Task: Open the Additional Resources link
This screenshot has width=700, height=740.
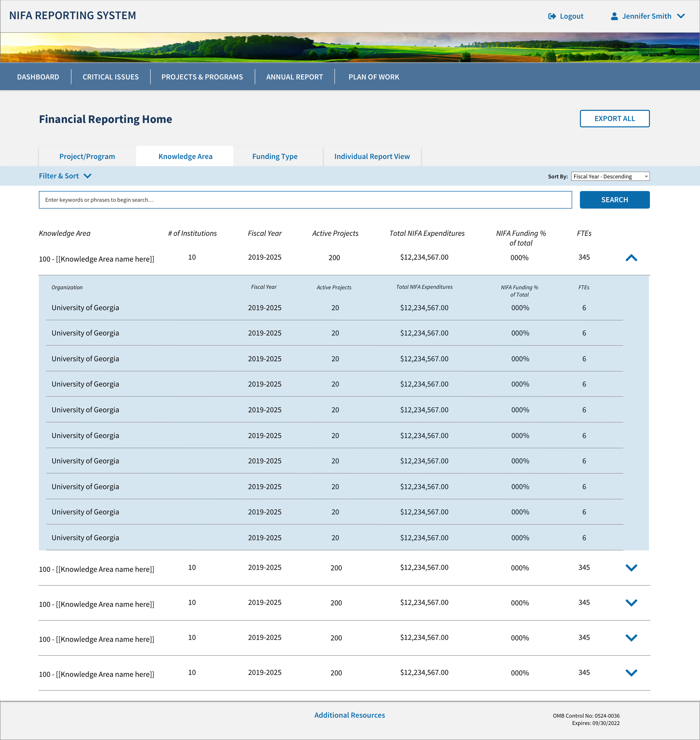Action: point(349,715)
